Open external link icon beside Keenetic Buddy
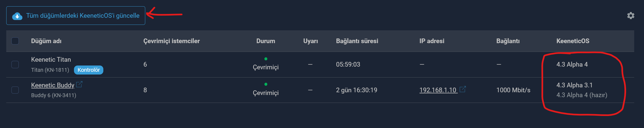Viewport: 644px width, 128px height. [x=79, y=84]
